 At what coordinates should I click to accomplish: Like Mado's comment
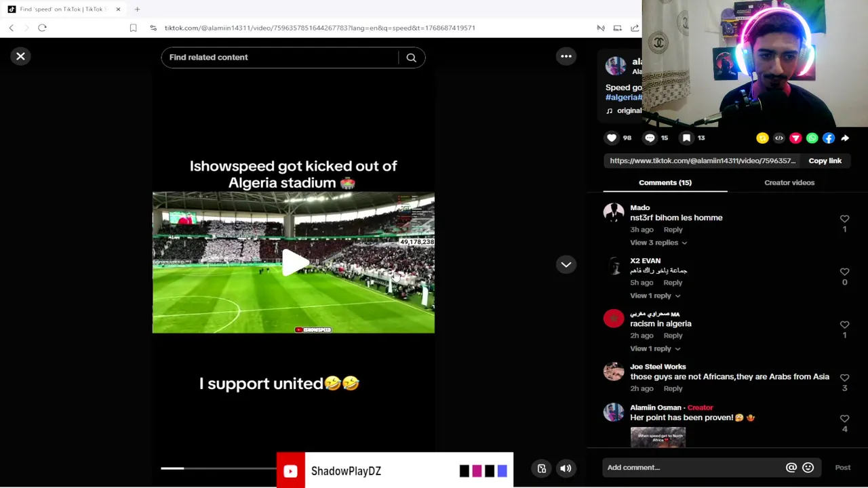pyautogui.click(x=844, y=219)
